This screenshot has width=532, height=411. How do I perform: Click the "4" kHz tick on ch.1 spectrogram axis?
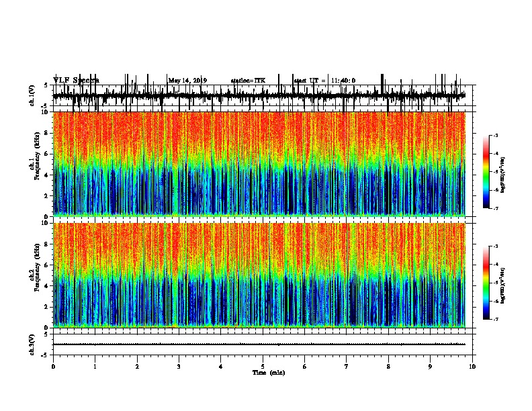click(46, 175)
